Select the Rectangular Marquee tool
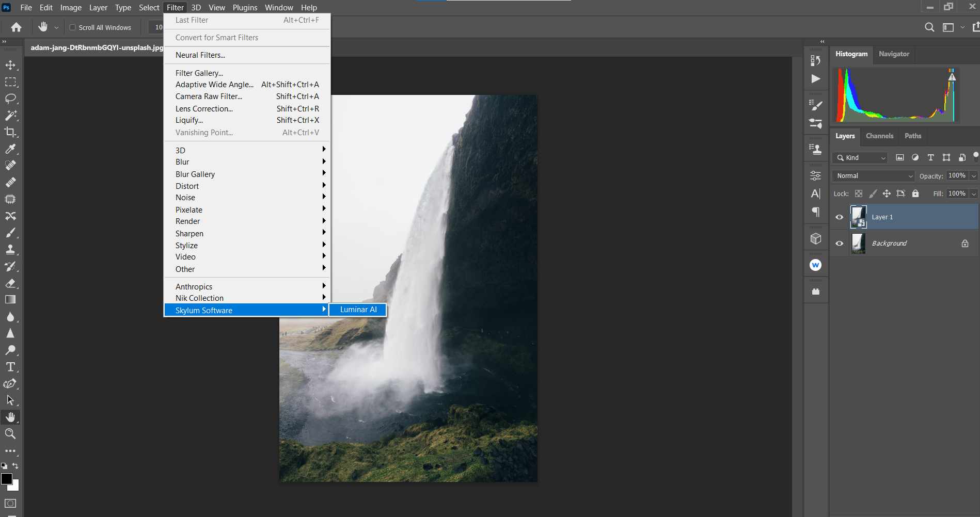 [x=10, y=82]
